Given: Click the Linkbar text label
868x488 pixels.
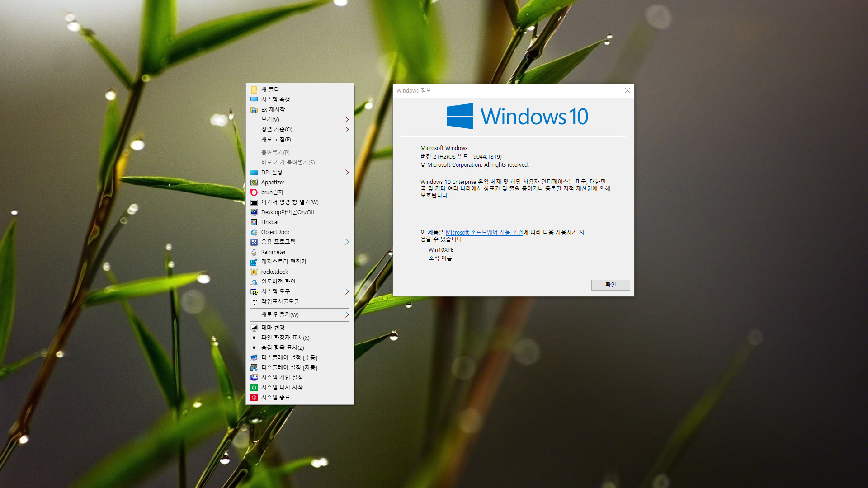Looking at the screenshot, I should (270, 222).
